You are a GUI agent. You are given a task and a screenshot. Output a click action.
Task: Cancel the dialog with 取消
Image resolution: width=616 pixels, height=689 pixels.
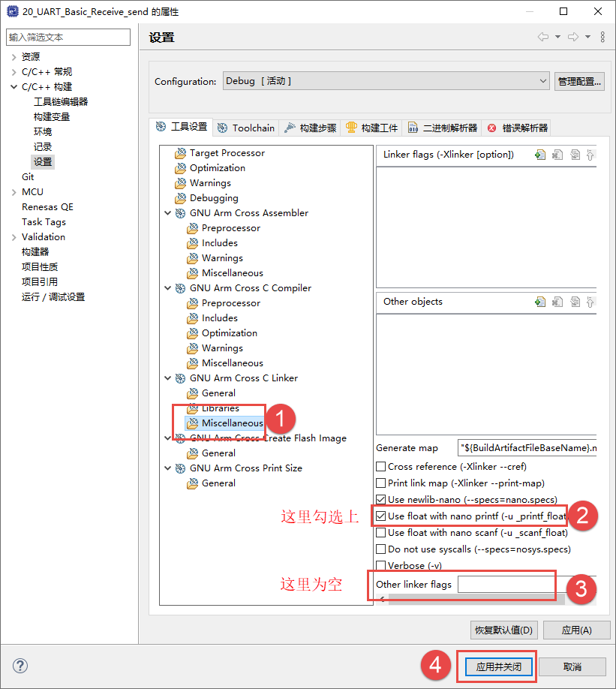[572, 666]
